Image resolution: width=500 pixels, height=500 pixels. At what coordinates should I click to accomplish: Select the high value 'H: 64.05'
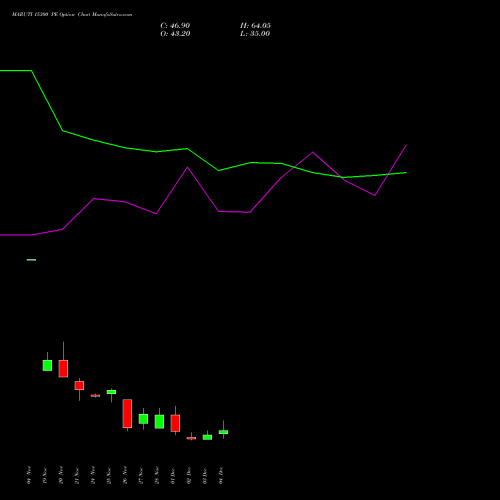(255, 26)
